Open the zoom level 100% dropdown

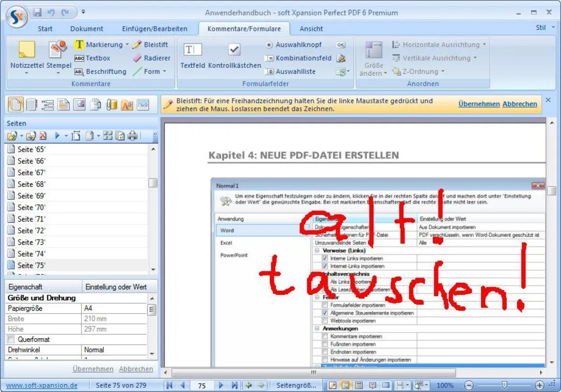445,385
